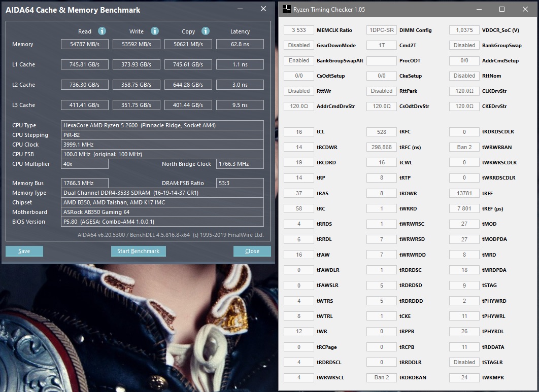Select the L1 Cache Read value 745.81 GB/s
This screenshot has width=539, height=392.
(85, 64)
